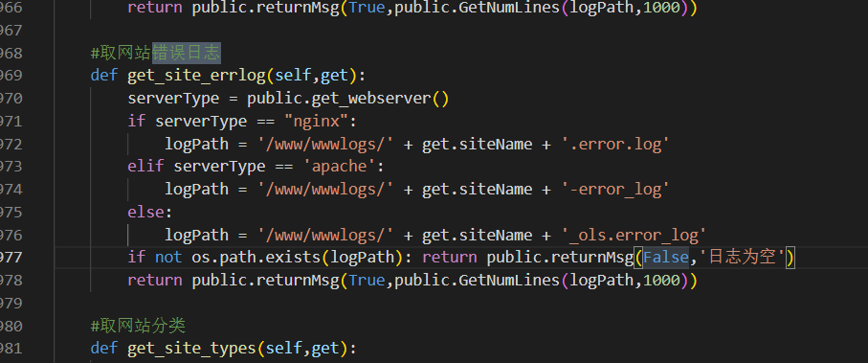Click 'def' before get_site_errlog
868x363 pixels.
104,76
